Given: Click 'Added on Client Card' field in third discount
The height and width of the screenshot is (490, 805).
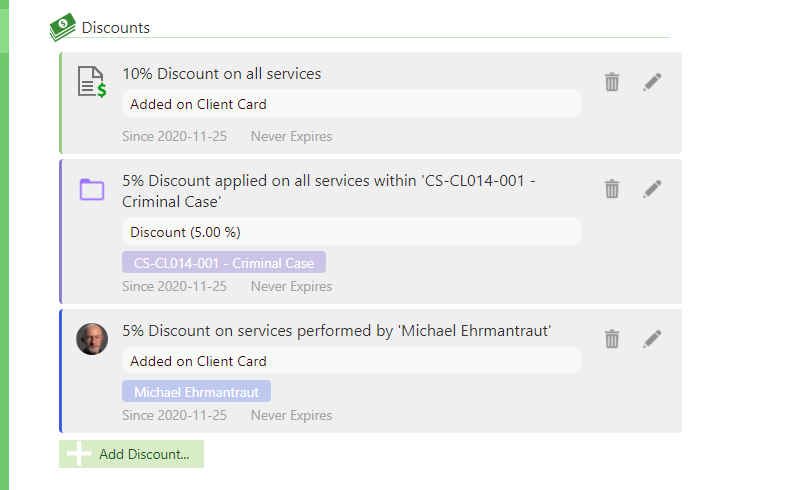Looking at the screenshot, I should (351, 361).
